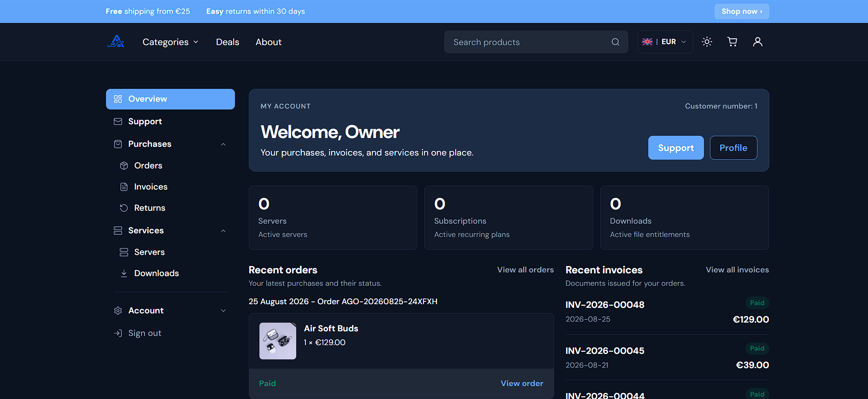Image resolution: width=868 pixels, height=399 pixels.
Task: Click the Profile button
Action: [x=733, y=148]
